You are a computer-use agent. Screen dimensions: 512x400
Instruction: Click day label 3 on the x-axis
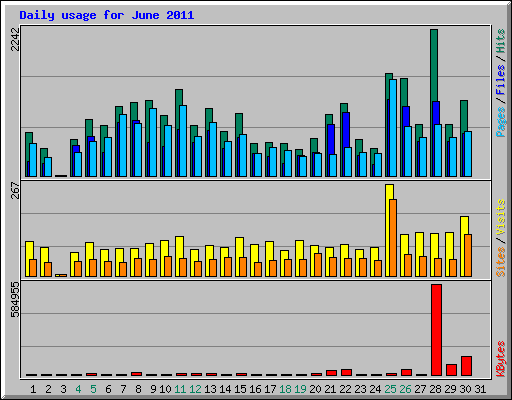[x=63, y=389]
